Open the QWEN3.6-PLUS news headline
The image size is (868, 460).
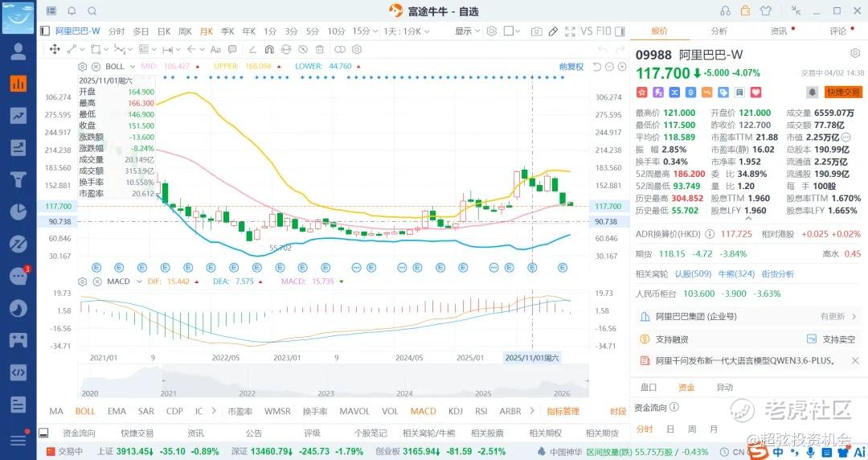click(744, 361)
